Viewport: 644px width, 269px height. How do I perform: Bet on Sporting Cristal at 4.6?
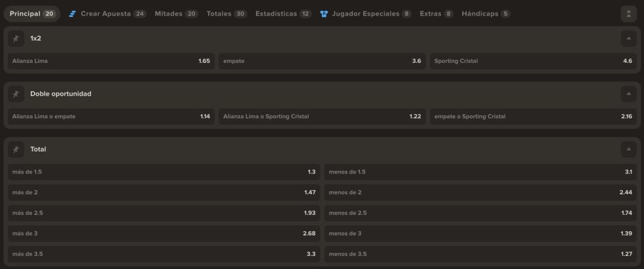(533, 61)
